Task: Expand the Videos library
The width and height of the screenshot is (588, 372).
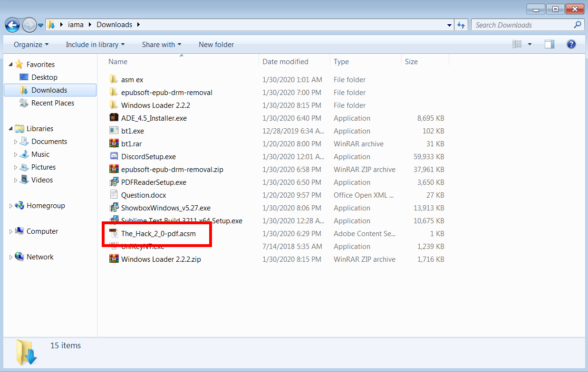Action: pyautogui.click(x=16, y=180)
